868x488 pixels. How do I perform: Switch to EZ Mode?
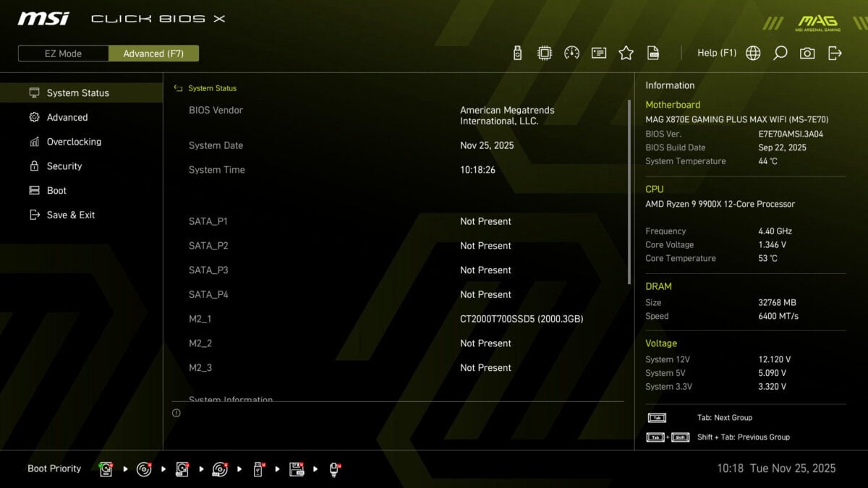coord(63,53)
